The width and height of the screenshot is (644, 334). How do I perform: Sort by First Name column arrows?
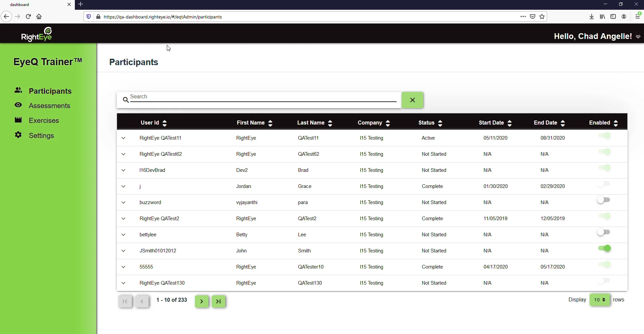click(270, 123)
